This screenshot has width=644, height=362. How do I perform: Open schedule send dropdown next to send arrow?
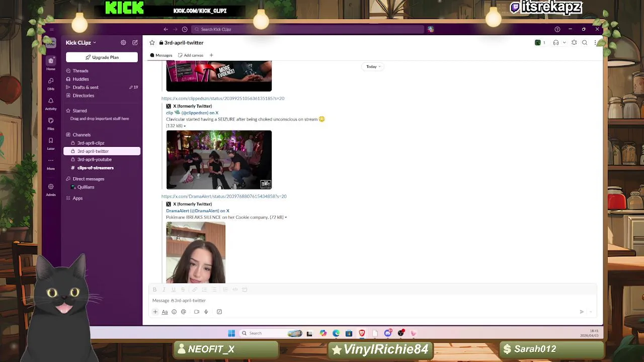click(x=591, y=312)
